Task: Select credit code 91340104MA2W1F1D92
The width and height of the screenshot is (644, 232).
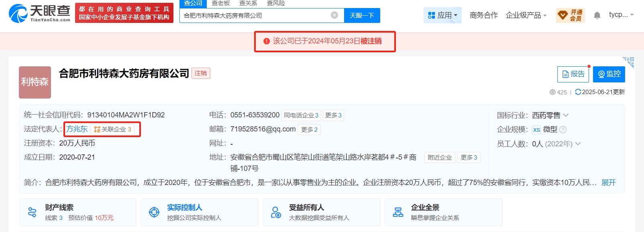Action: click(x=126, y=115)
